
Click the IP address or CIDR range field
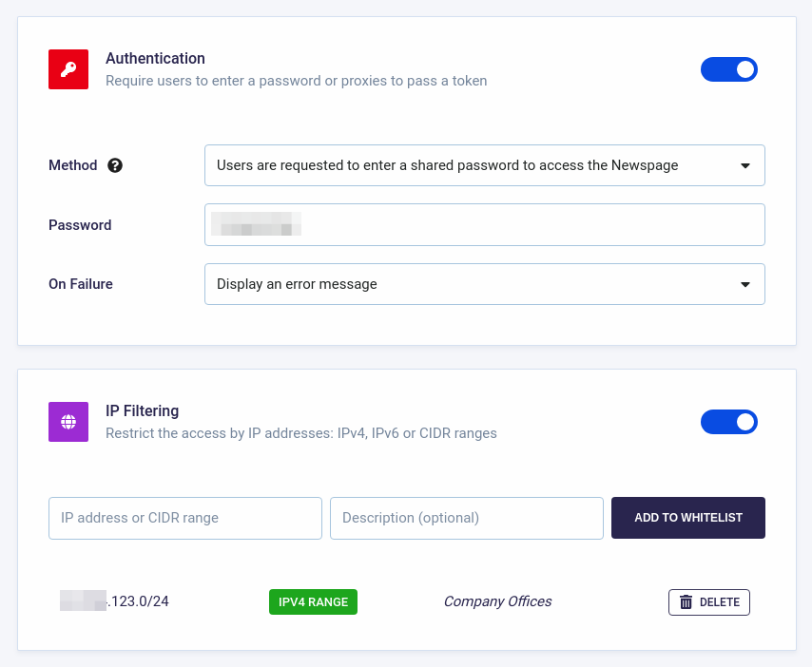click(185, 518)
